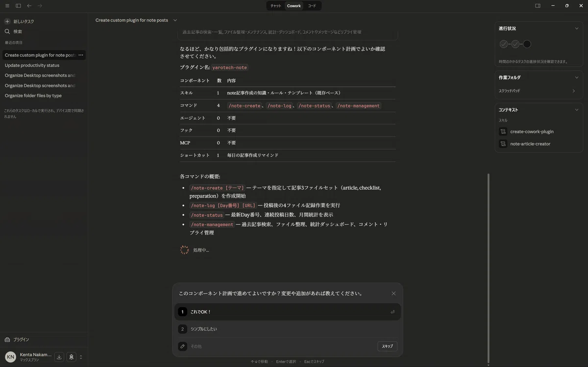Select option 2 シンプルにしたい
This screenshot has height=367, width=588.
tap(288, 329)
